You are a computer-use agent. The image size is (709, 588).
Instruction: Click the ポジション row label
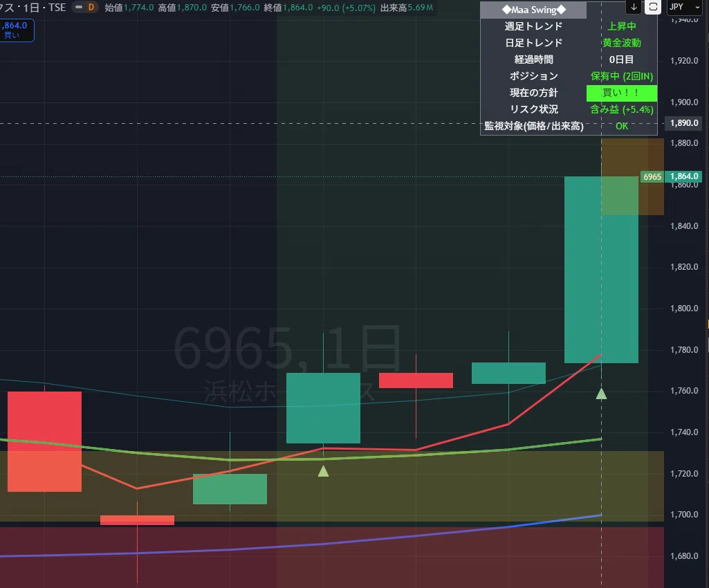pos(533,76)
